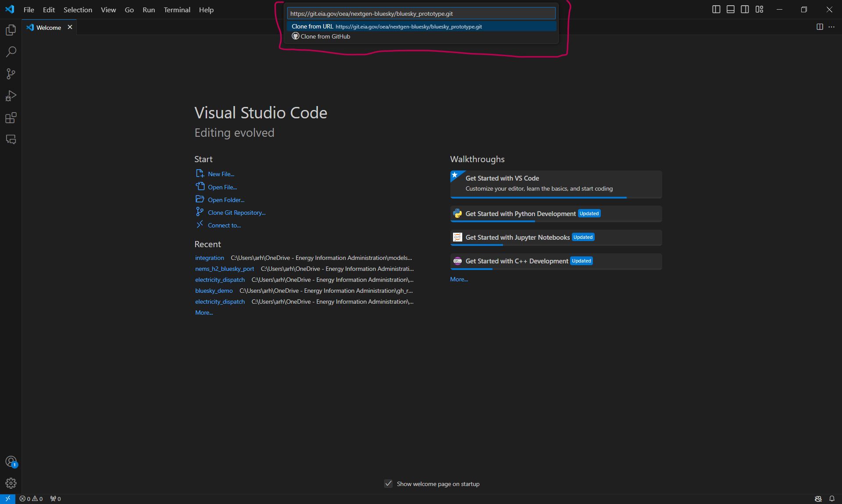Open the File menu
The height and width of the screenshot is (504, 842).
point(29,10)
